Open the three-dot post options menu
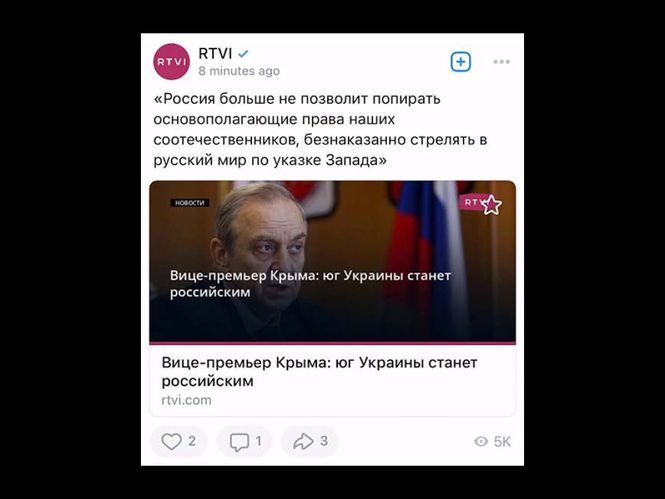Screen dimensions: 665x499 point(501,62)
